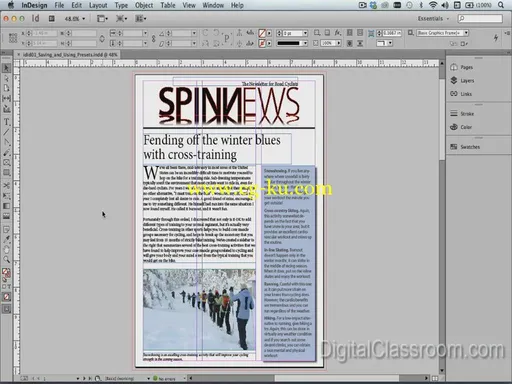The width and height of the screenshot is (512, 384).
Task: Select the Gradient Feather tool
Action: (x=6, y=216)
